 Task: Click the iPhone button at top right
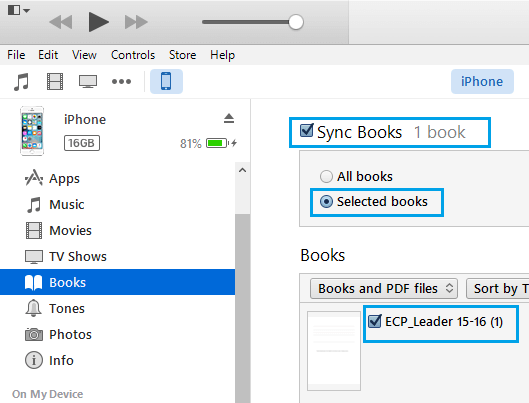[482, 82]
